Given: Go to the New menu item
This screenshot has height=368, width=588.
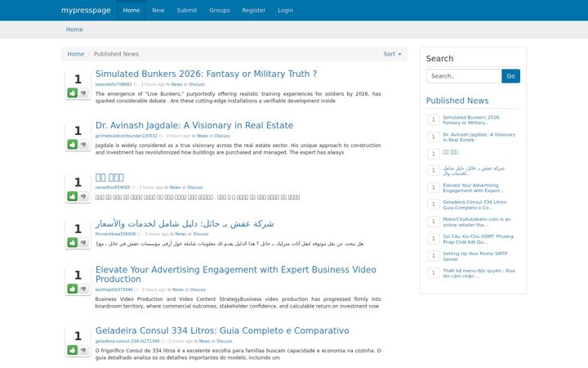Looking at the screenshot, I should pyautogui.click(x=158, y=10).
